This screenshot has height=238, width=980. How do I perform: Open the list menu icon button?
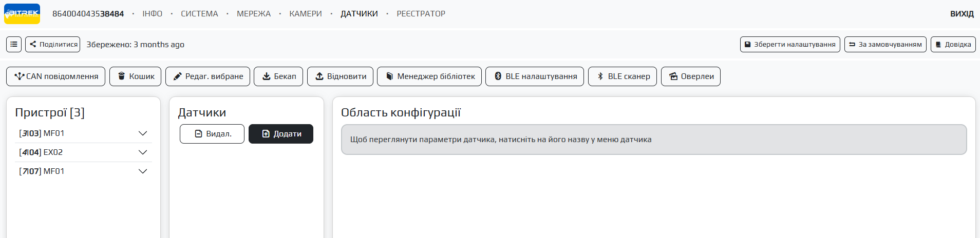click(14, 45)
